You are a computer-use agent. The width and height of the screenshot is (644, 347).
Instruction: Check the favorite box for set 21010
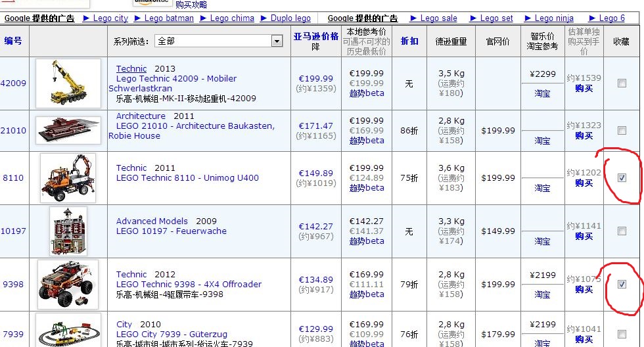click(x=622, y=131)
